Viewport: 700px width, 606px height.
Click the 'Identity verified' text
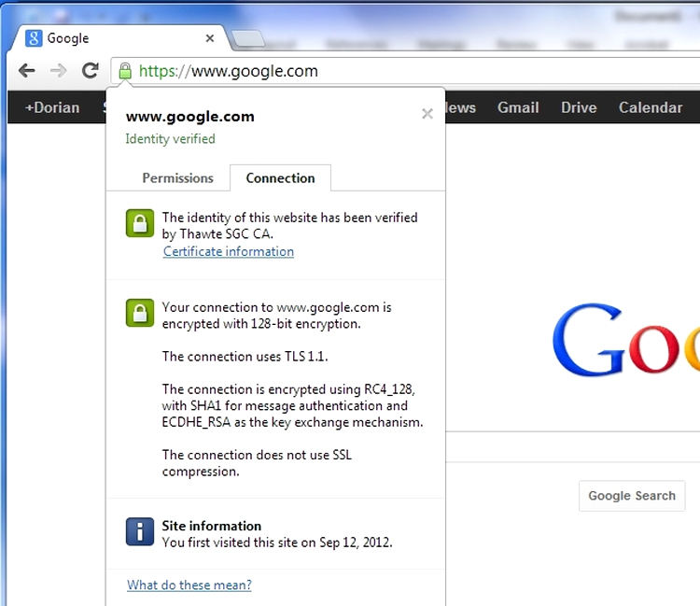[170, 139]
